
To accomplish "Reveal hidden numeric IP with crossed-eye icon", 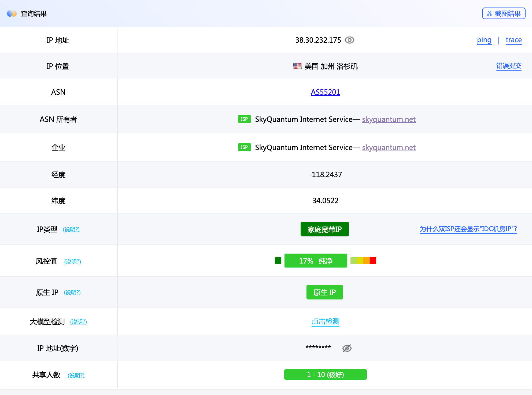I will [x=347, y=348].
